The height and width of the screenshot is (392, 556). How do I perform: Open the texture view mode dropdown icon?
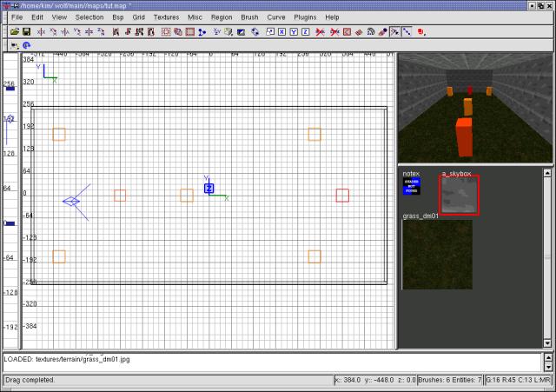pyautogui.click(x=228, y=32)
